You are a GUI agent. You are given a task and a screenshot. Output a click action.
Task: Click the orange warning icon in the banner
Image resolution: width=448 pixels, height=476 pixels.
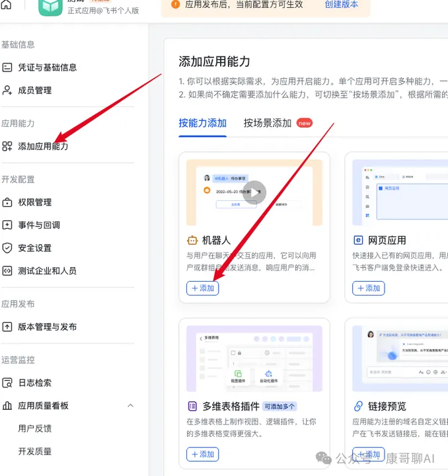175,4
